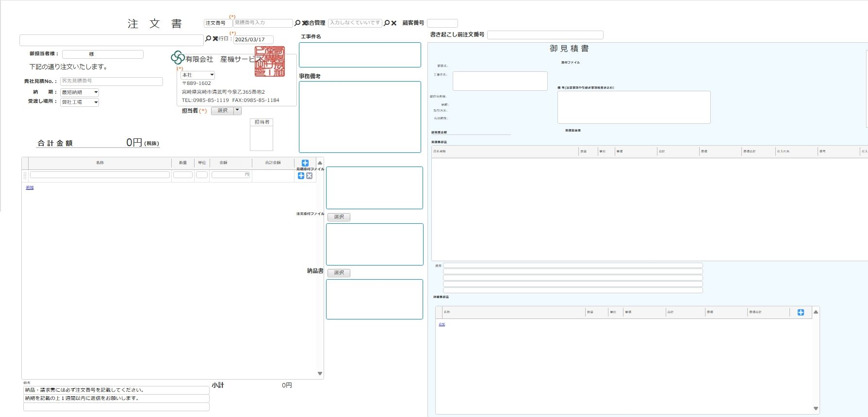Click the 発行日 date field showing 2025/03/17
This screenshot has width=868, height=417.
tap(253, 40)
